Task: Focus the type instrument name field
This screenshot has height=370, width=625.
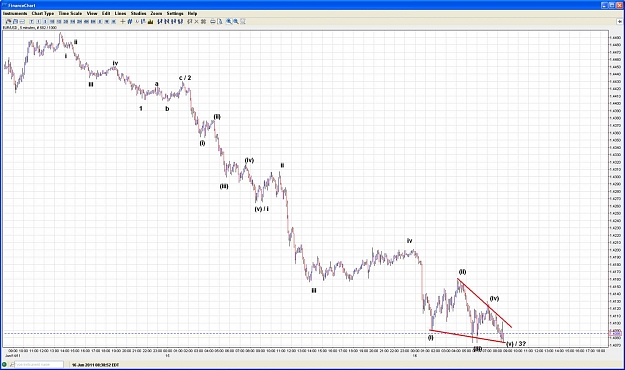Action: 39,364
